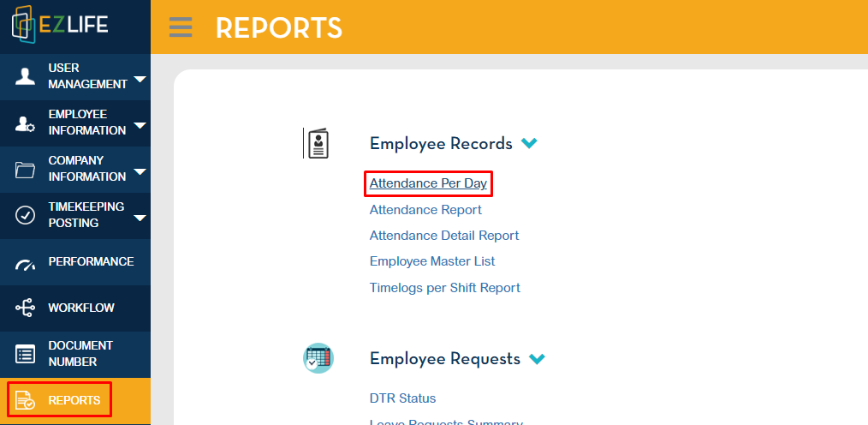Open the Attendance Detail Report link

pyautogui.click(x=444, y=236)
